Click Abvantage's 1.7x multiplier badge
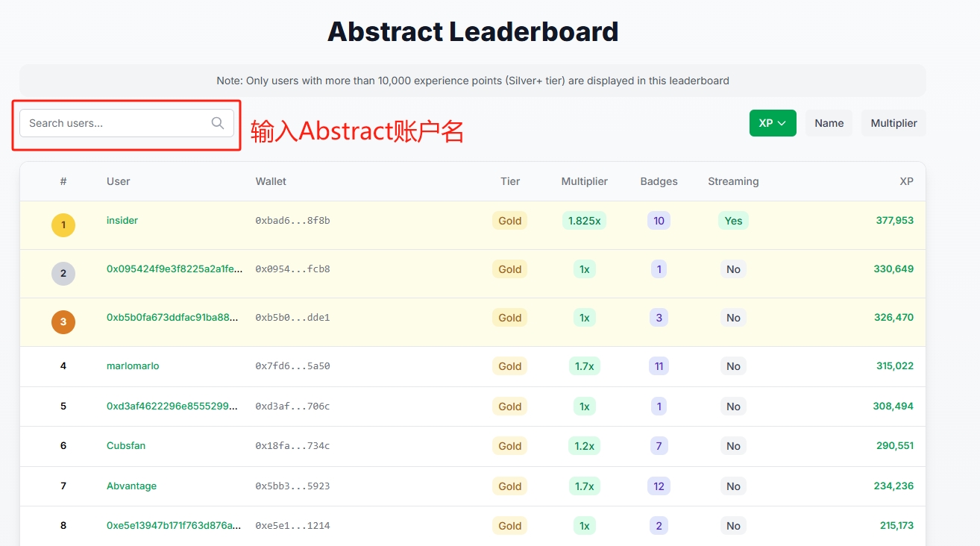 [x=584, y=486]
